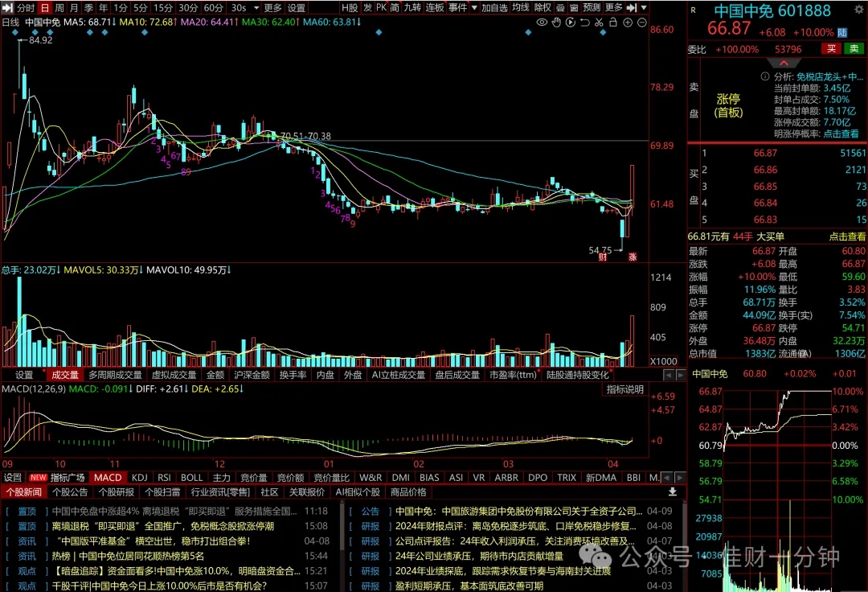868x592 pixels.
Task: Switch to 分时 intraday view
Action: (26, 8)
